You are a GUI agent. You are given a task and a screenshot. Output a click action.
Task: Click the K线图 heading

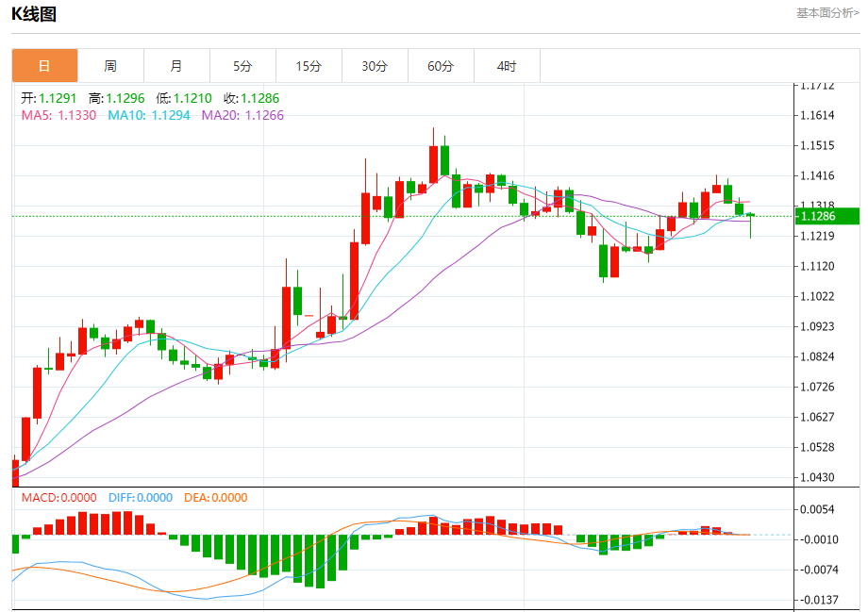[x=34, y=14]
